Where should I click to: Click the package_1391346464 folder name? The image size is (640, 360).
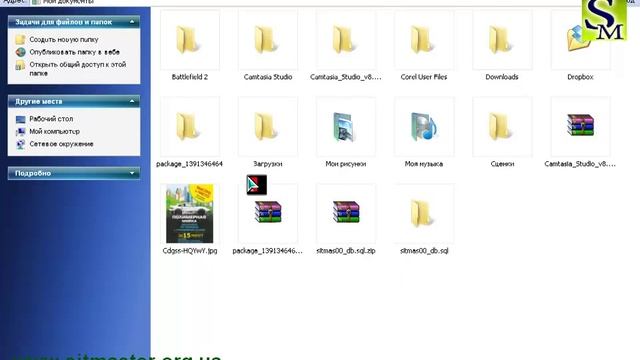click(x=189, y=164)
